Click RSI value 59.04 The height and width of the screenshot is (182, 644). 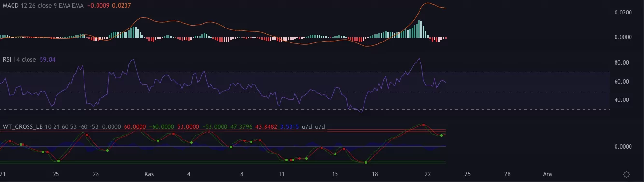click(x=47, y=60)
